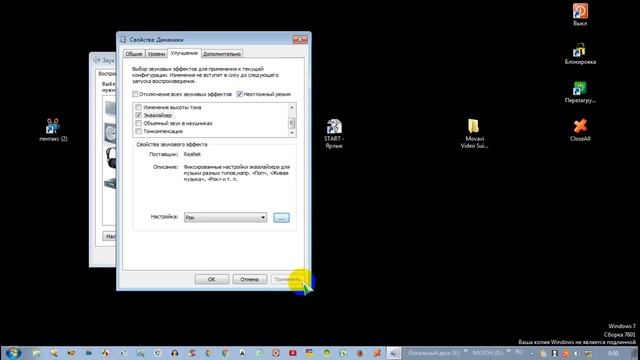Click the orange X icon on the taskbar
Viewport: 640px width, 360px height.
point(377,353)
